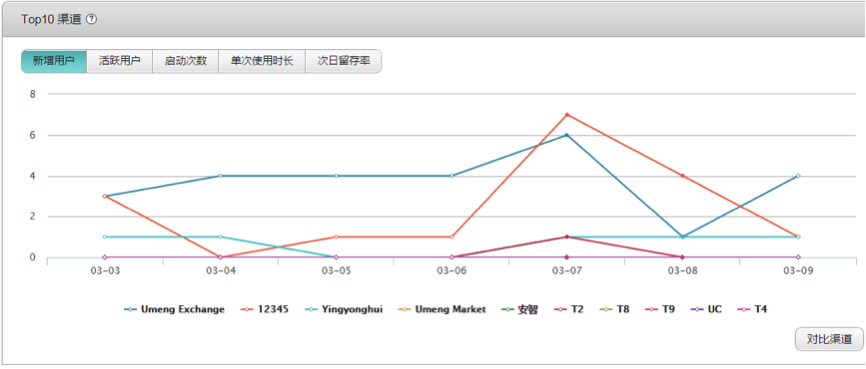View the 次日留存率 tab
This screenshot has height=369, width=866.
pos(344,61)
